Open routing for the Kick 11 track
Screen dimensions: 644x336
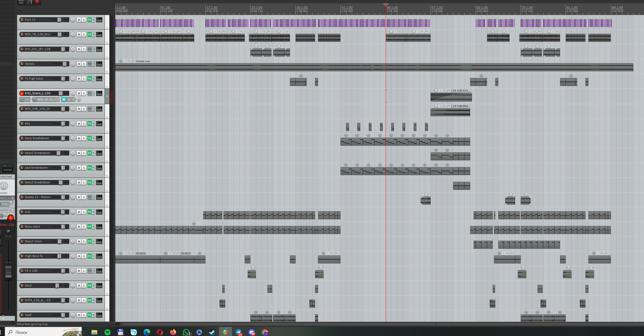click(99, 20)
